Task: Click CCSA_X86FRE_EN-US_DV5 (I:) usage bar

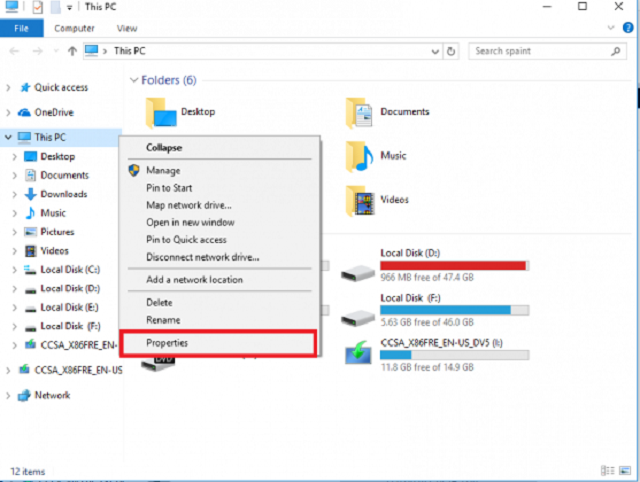Action: click(455, 355)
